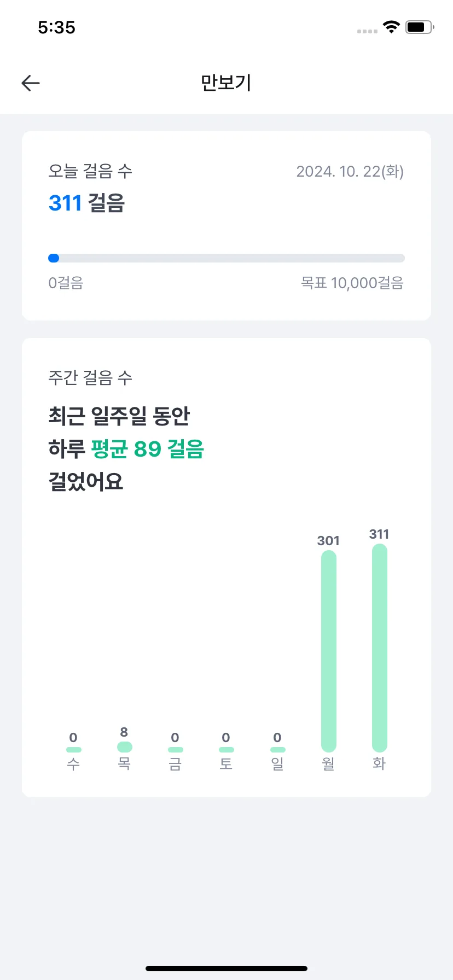This screenshot has width=453, height=980.
Task: Tap the 311 걸음 step count
Action: click(x=86, y=203)
